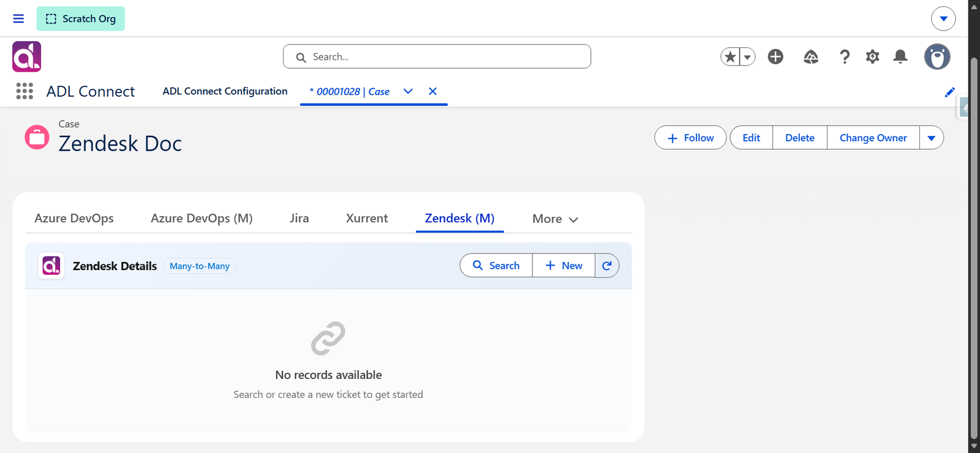Click the Delete button
This screenshot has height=453, width=980.
800,138
